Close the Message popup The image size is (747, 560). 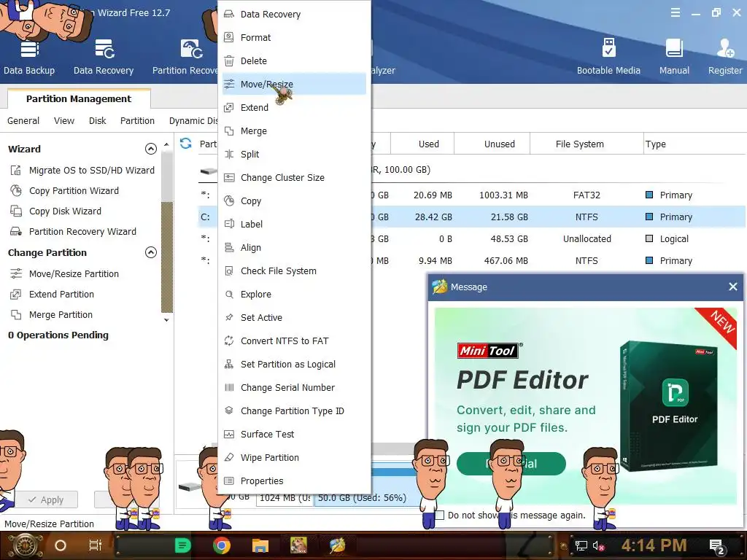tap(732, 287)
